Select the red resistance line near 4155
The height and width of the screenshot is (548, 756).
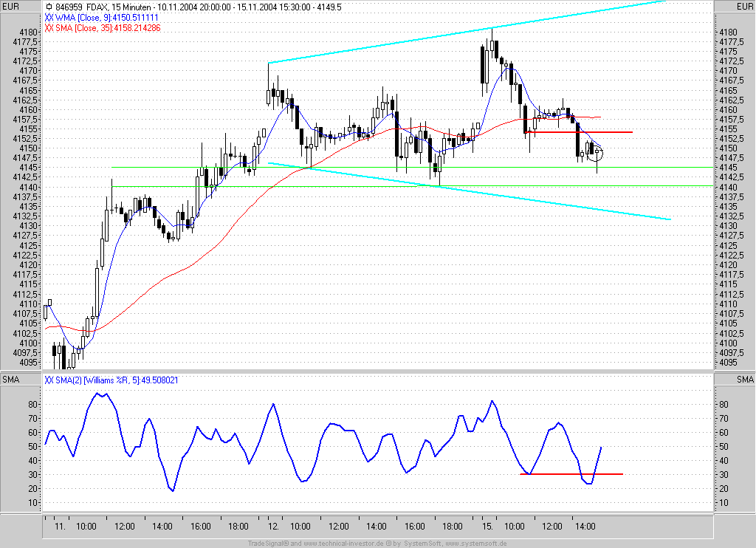point(578,131)
